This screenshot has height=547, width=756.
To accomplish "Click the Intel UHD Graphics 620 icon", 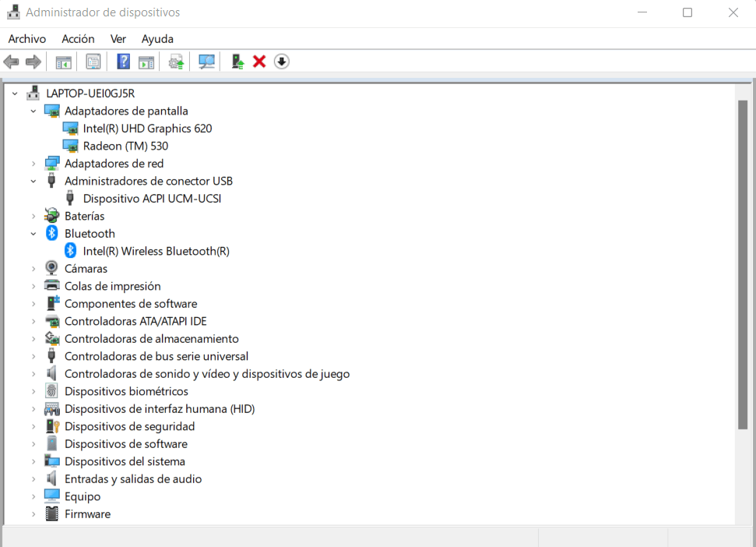I will [70, 129].
